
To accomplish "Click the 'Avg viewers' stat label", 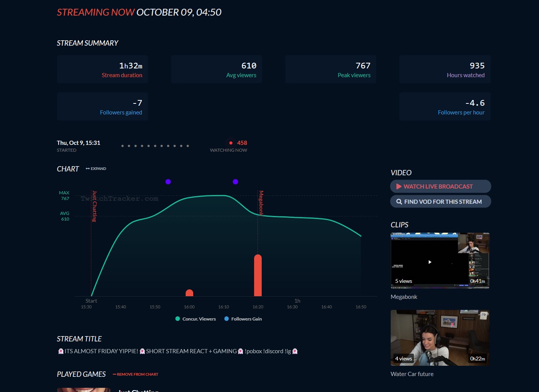I will coord(241,75).
